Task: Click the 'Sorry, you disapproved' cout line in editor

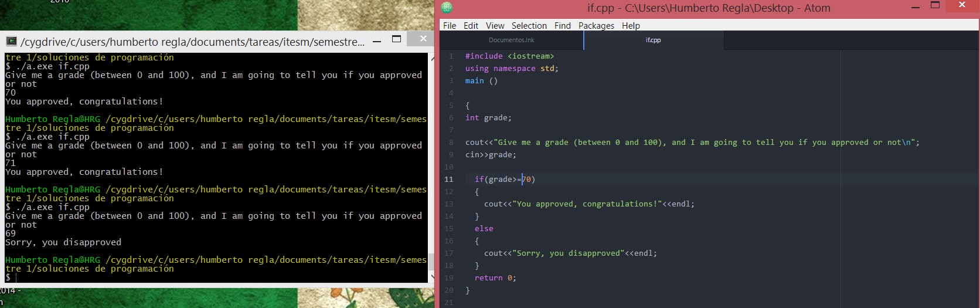Action: [x=570, y=253]
